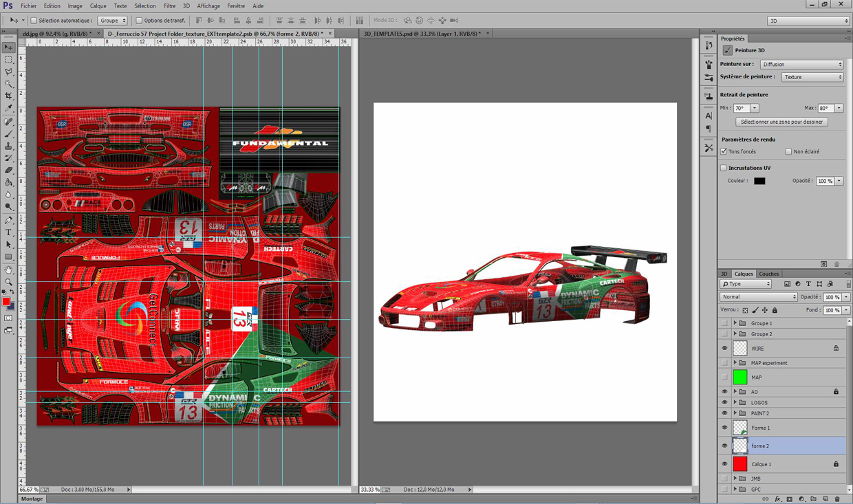Click the lock image pixels brush icon

coord(755,310)
